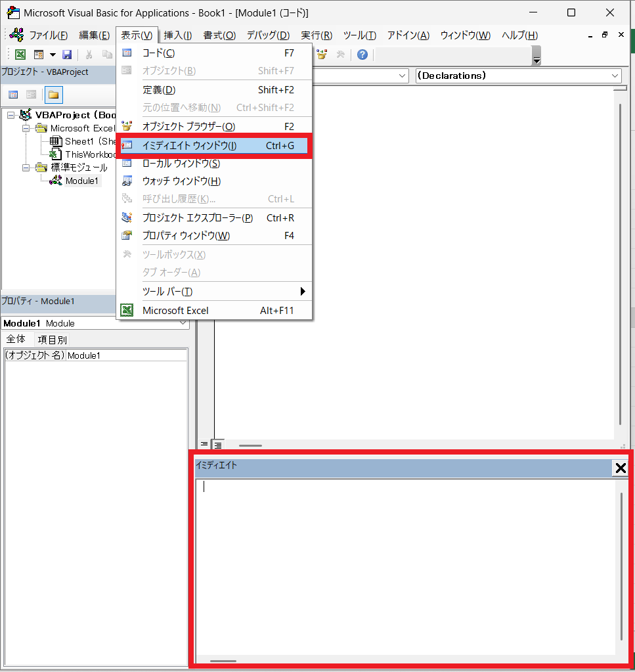The height and width of the screenshot is (672, 635).
Task: Open the 編集 menu
Action: tap(95, 35)
